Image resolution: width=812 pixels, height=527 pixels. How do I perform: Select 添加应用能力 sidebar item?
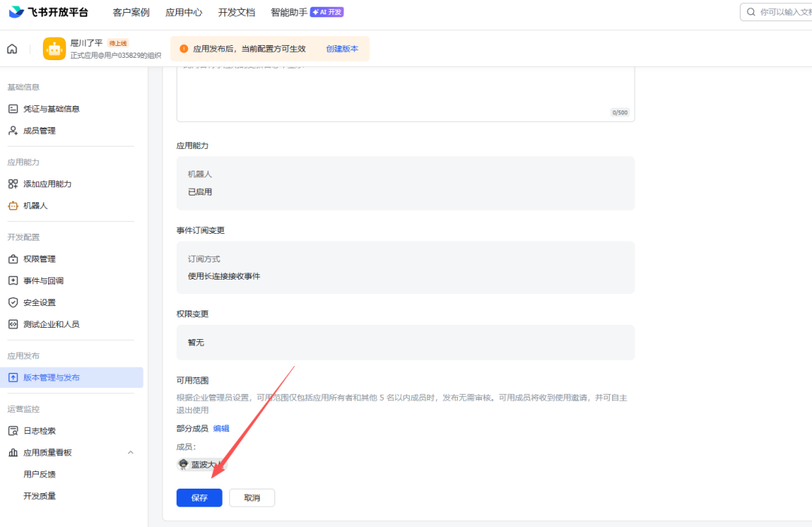[x=47, y=184]
